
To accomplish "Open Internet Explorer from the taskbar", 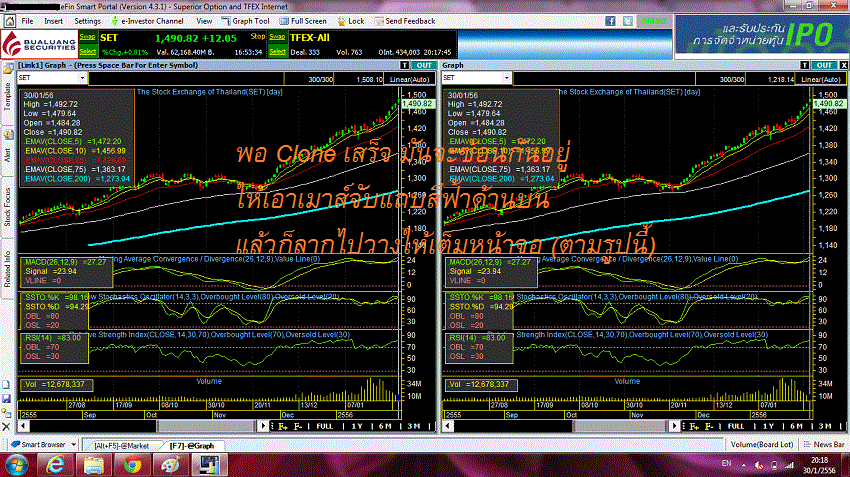I will click(55, 465).
